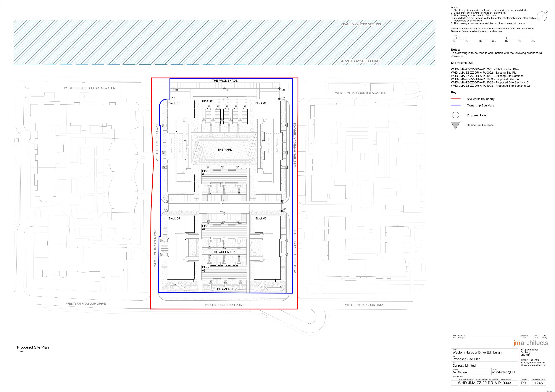555x392 pixels.
Task: Select THE YARD courtyard label
Action: 225,150
